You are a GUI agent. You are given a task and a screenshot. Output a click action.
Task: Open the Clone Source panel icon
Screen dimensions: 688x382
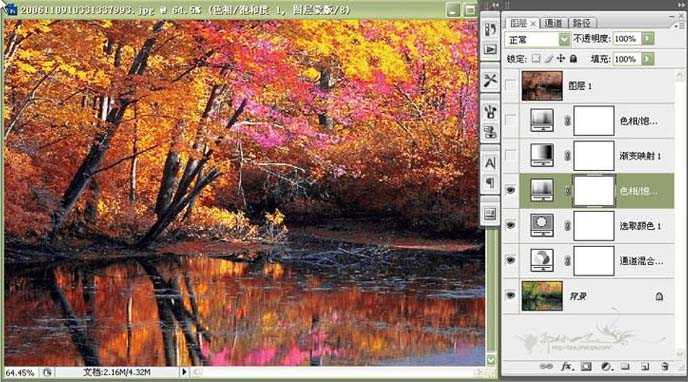pyautogui.click(x=490, y=132)
